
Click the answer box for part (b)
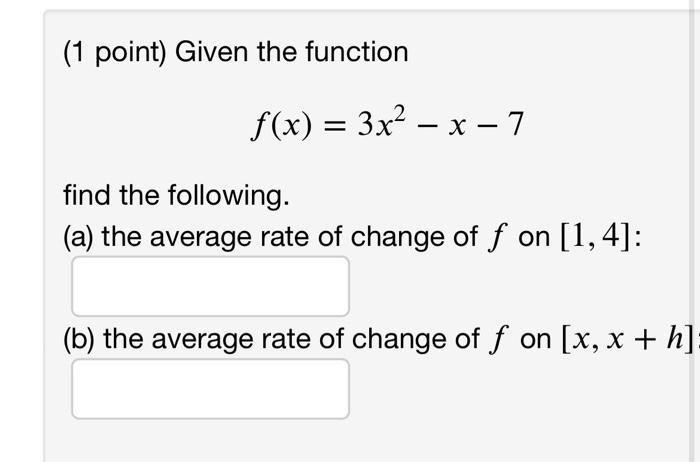[x=210, y=389]
